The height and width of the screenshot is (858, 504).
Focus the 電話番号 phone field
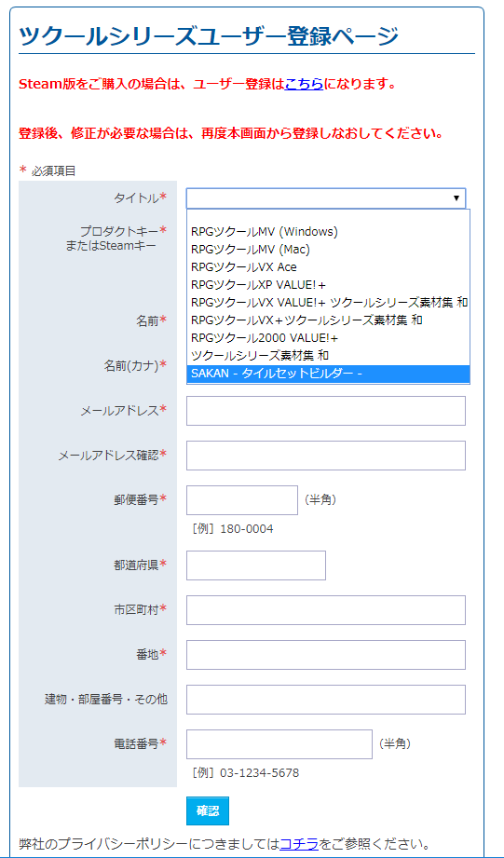tap(279, 744)
